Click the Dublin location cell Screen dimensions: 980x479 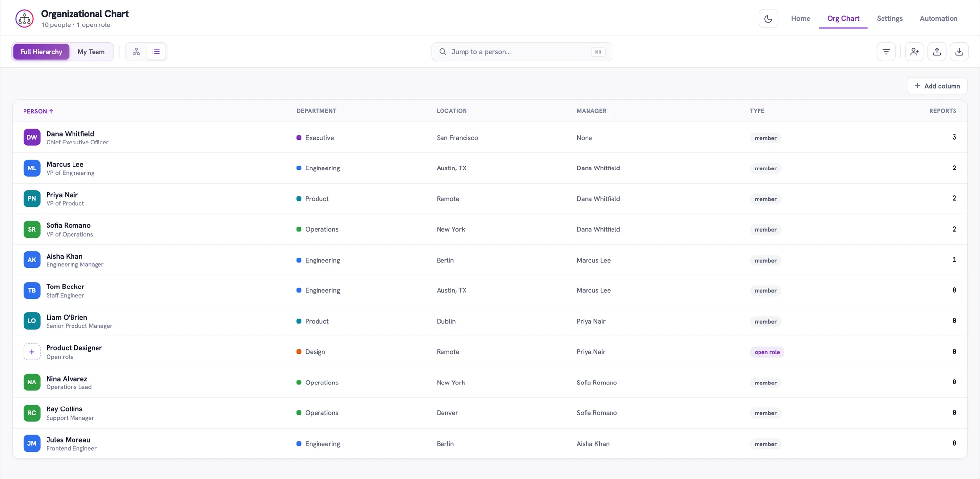[x=446, y=321]
